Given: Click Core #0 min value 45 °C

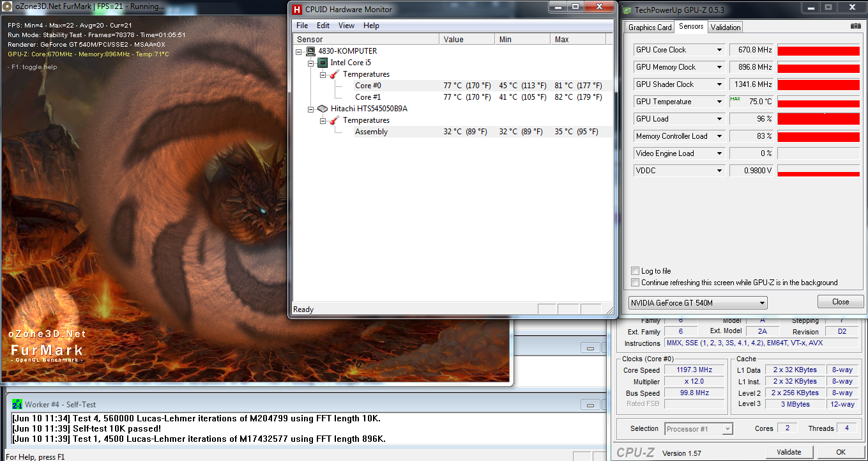Looking at the screenshot, I should [522, 86].
